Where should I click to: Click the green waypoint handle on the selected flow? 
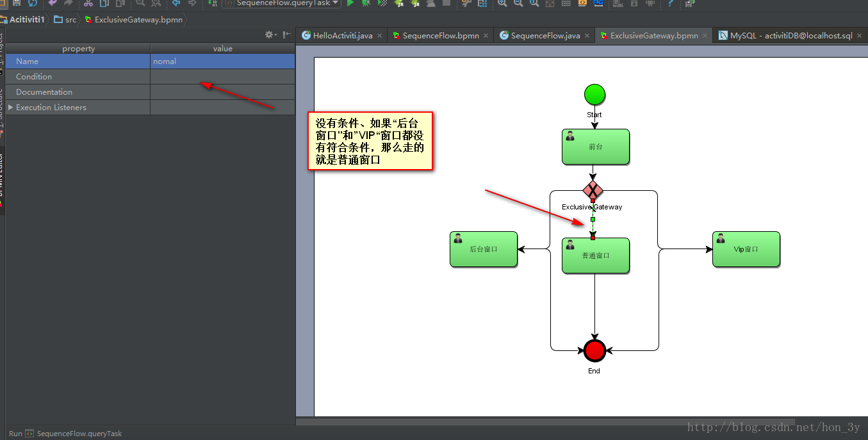tap(593, 220)
